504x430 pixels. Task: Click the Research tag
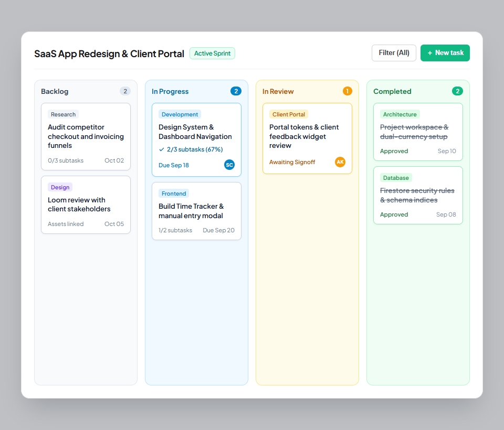(64, 114)
